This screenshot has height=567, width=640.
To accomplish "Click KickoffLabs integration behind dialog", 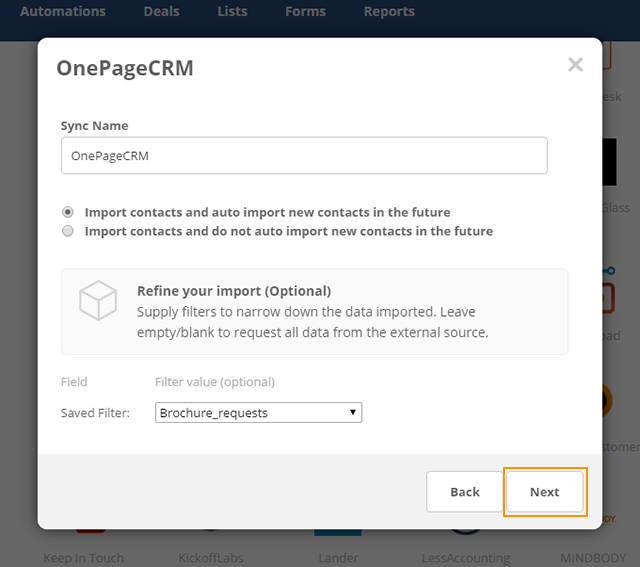I will 211,558.
